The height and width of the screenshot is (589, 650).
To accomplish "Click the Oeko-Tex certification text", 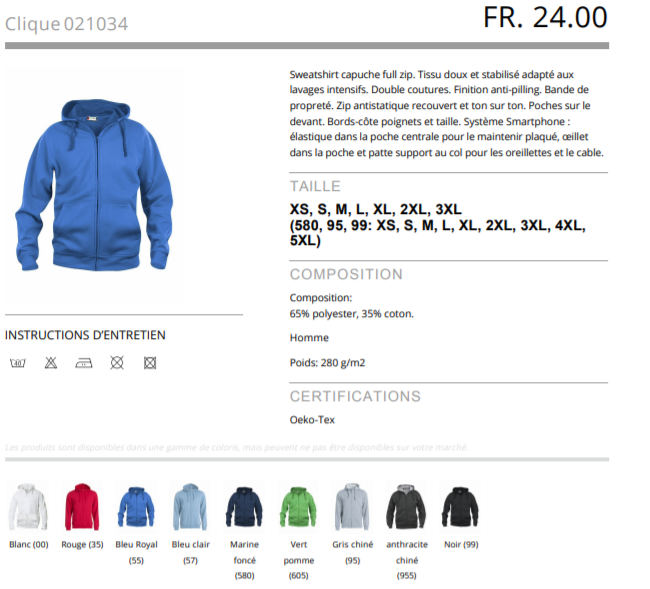I will 312,420.
